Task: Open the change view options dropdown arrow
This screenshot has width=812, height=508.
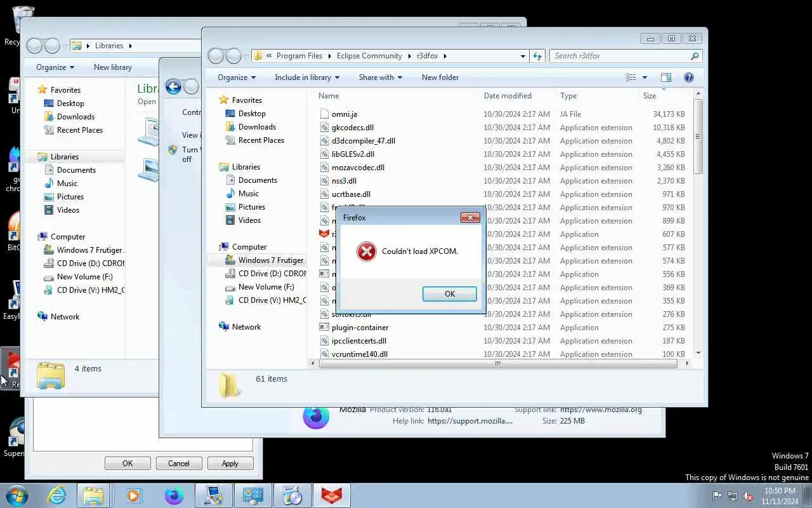Action: [x=645, y=77]
